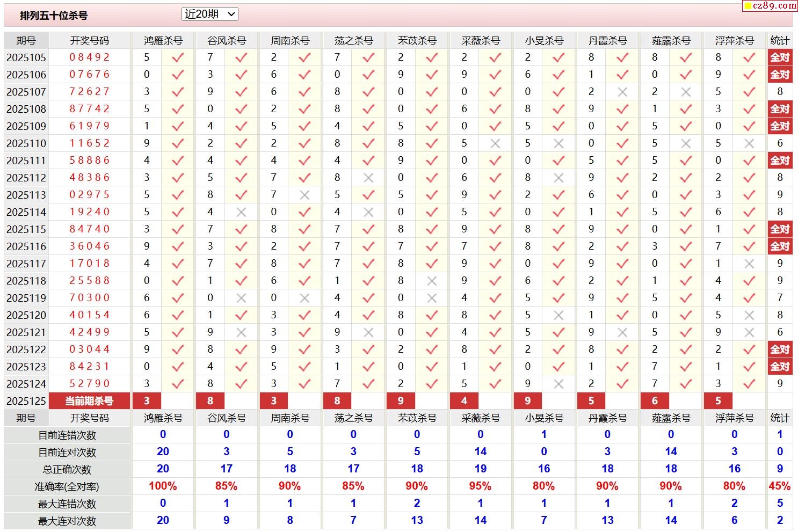Screen dimensions: 798x532
Task: Open the cz89.com site link
Action: [770, 5]
